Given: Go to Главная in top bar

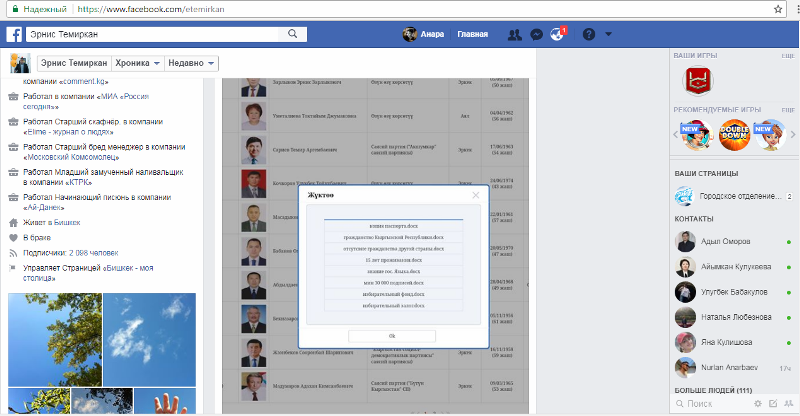Looking at the screenshot, I should tap(473, 34).
